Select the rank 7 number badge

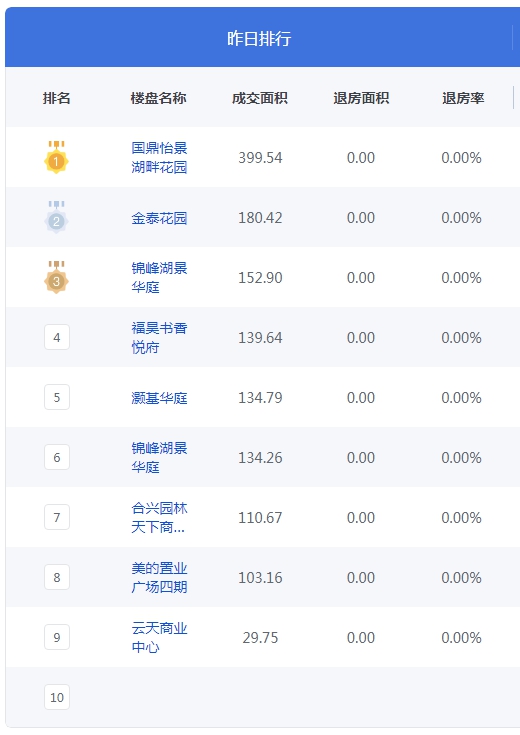click(x=57, y=517)
